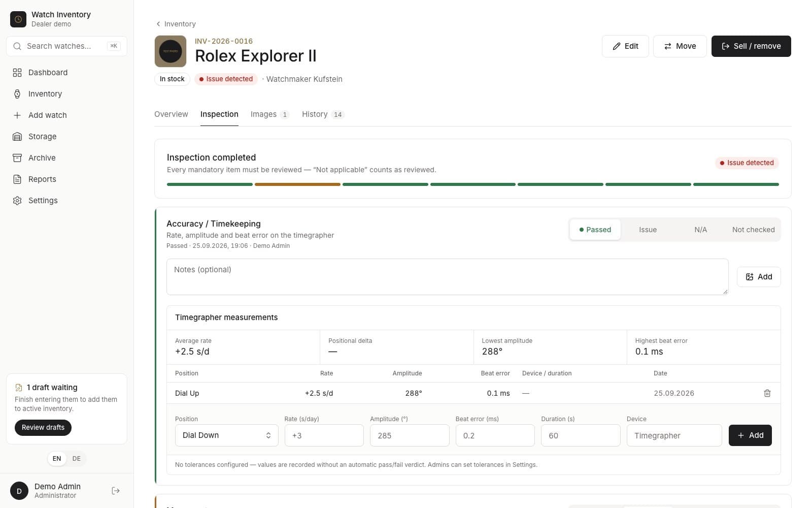Click the Move button

pyautogui.click(x=680, y=46)
